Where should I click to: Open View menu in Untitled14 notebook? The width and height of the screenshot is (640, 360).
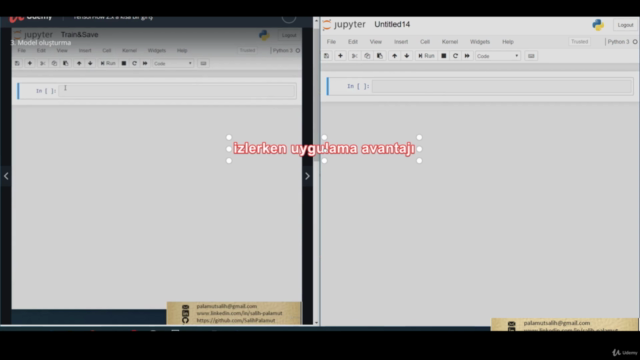376,42
